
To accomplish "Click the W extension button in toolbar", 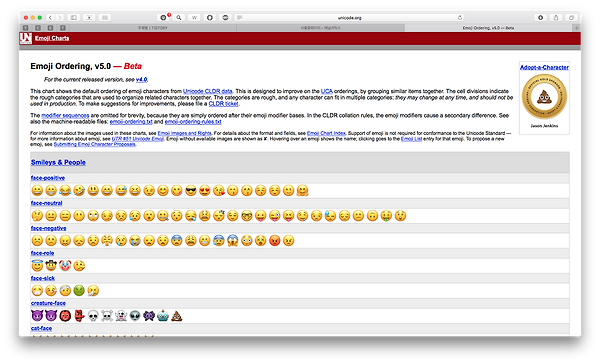I will click(x=194, y=18).
